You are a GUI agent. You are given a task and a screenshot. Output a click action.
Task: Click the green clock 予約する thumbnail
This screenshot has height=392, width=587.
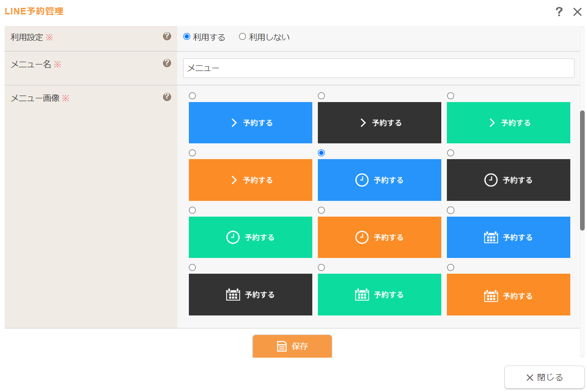(251, 237)
